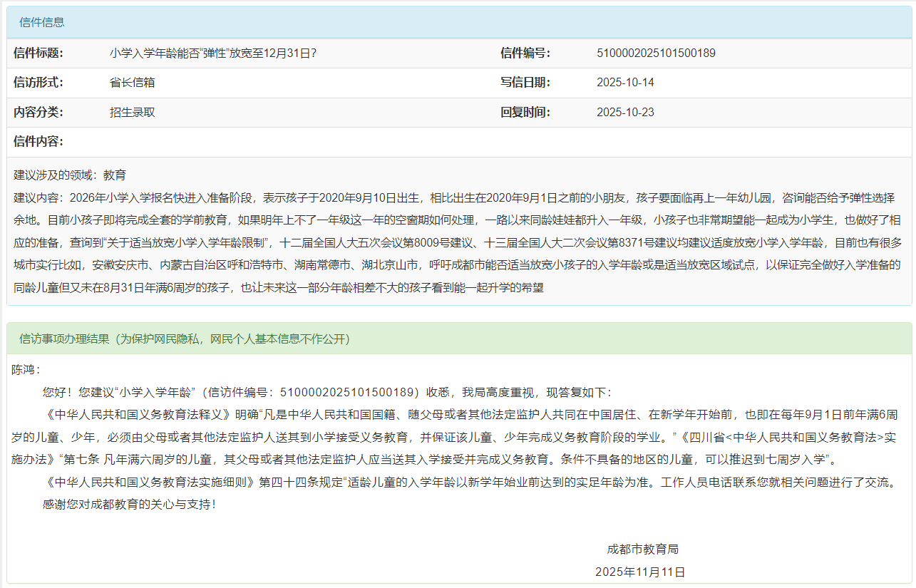Click the 回复时间 field label

[x=525, y=112]
